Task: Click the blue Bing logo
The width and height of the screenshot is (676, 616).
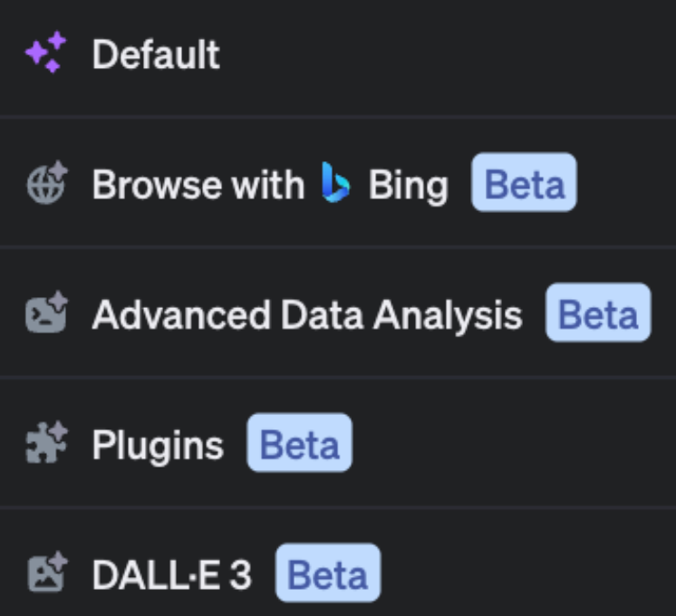Action: [335, 184]
